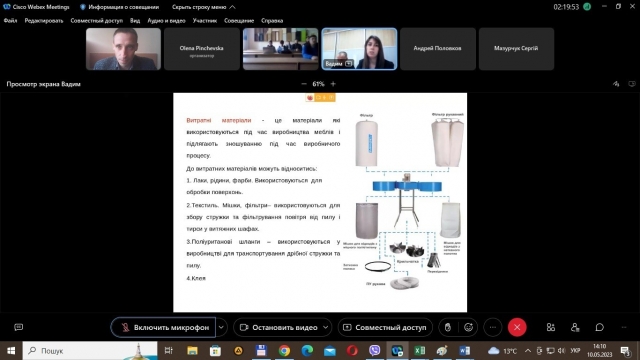Click the floppy disk save icon in taskbar
Viewport: 640px width, 360px height.
261,351
